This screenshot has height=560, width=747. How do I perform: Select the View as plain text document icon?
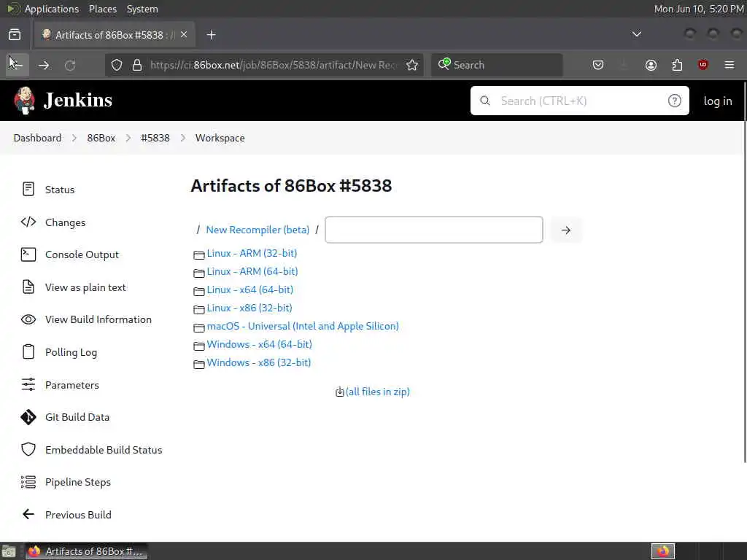coord(28,287)
